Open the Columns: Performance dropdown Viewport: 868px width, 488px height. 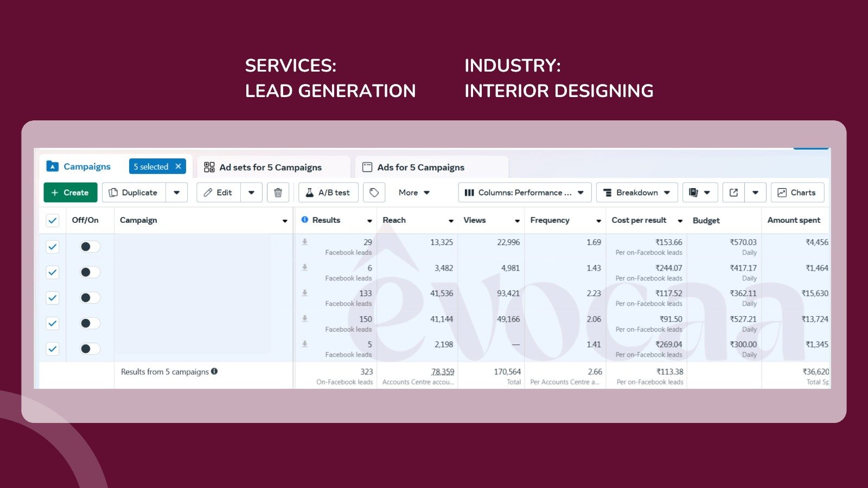(525, 192)
